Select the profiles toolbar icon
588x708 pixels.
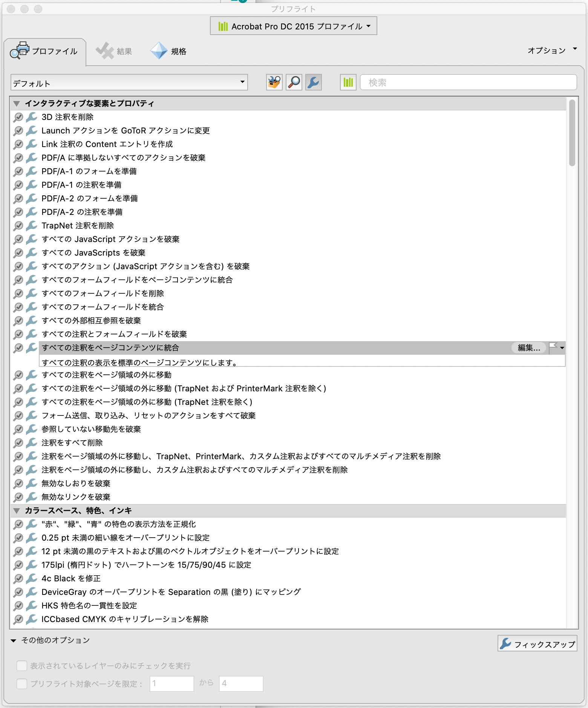[274, 82]
